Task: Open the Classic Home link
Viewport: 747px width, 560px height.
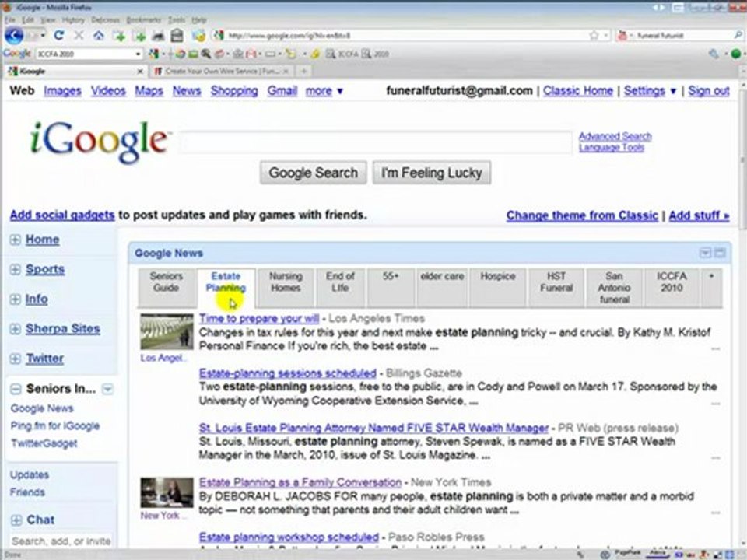Action: pyautogui.click(x=578, y=90)
